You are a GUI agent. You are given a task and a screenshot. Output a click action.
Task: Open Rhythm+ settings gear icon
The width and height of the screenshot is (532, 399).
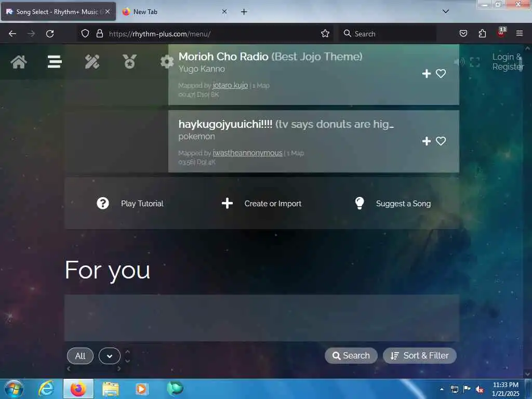[167, 62]
